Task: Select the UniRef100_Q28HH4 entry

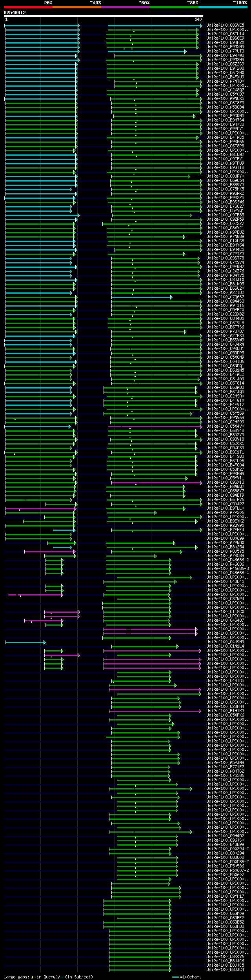Action: click(x=225, y=707)
